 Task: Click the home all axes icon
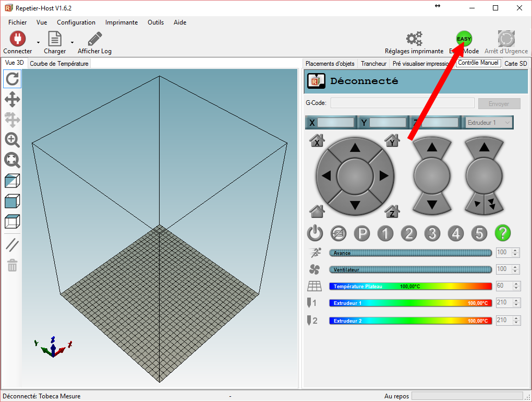(317, 211)
